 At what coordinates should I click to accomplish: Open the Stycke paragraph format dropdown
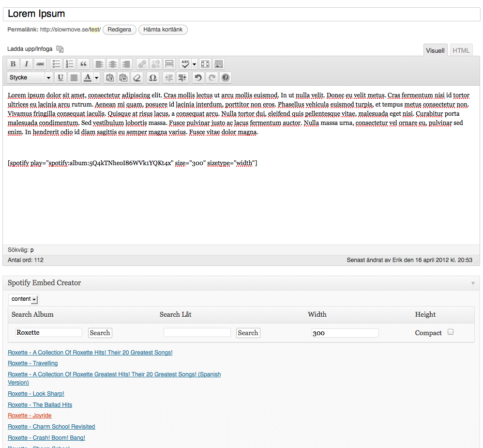pos(30,77)
